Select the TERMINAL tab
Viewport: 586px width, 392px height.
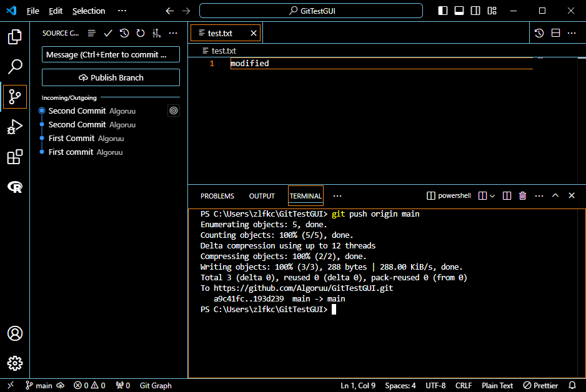[x=305, y=196]
